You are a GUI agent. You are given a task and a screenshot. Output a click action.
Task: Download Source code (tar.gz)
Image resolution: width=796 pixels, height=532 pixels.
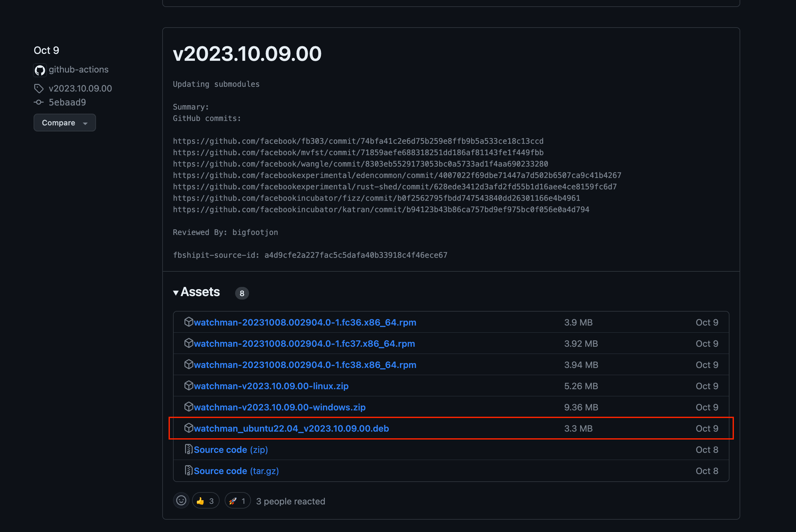[x=236, y=471]
